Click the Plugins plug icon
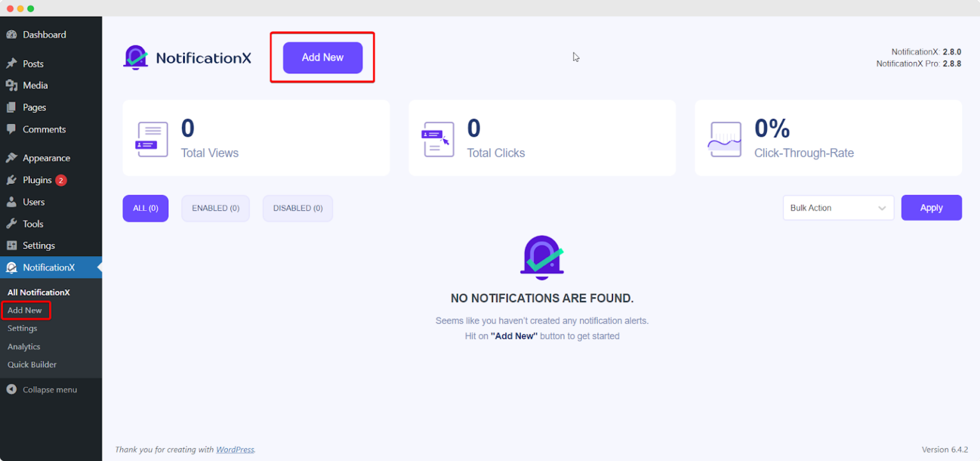Viewport: 980px width, 461px height. click(11, 180)
